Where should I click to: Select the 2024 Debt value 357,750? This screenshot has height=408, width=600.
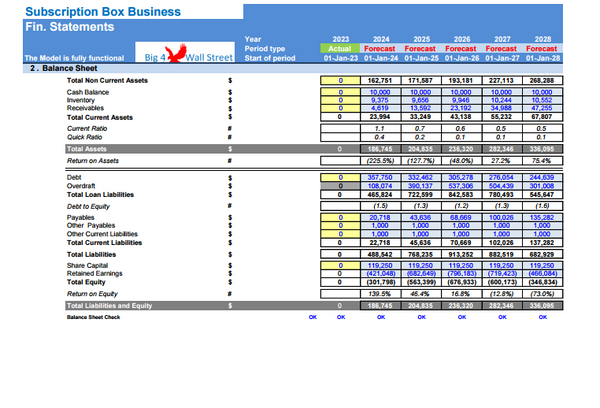(x=379, y=177)
